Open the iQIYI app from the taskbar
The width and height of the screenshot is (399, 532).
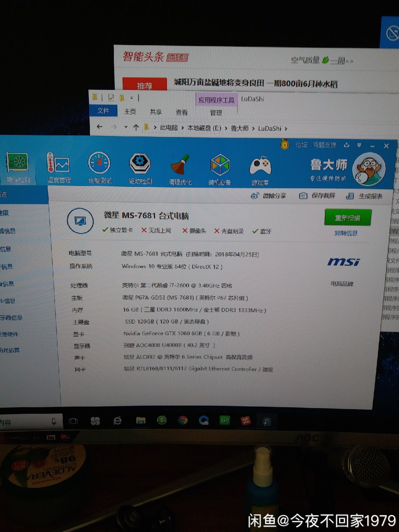225,420
